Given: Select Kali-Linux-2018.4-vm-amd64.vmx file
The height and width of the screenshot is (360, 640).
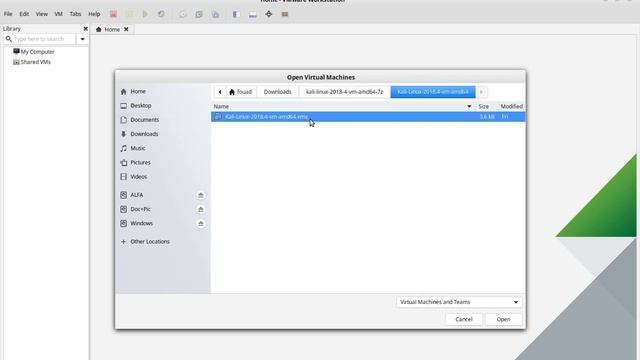Looking at the screenshot, I should point(368,117).
